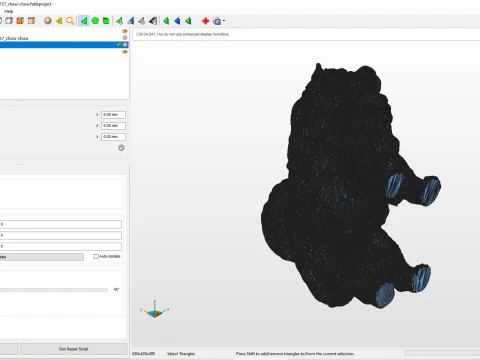Click the red plus add icon
This screenshot has width=480, height=360.
[205, 21]
